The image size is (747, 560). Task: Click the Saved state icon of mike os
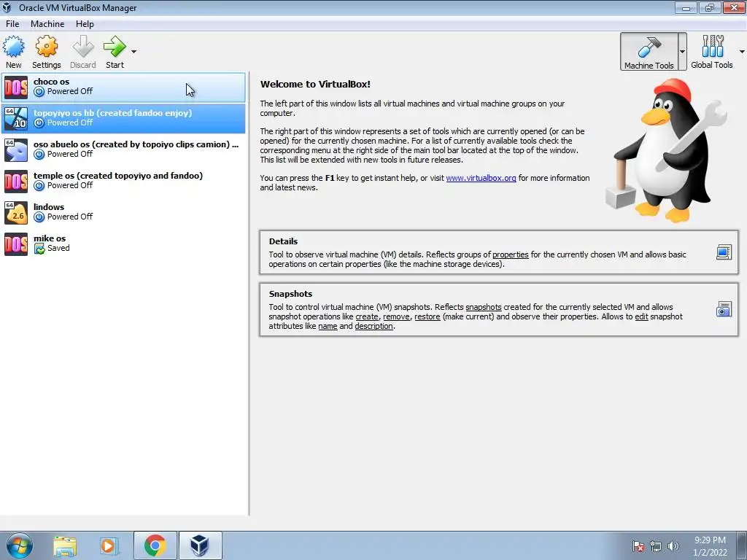(39, 249)
